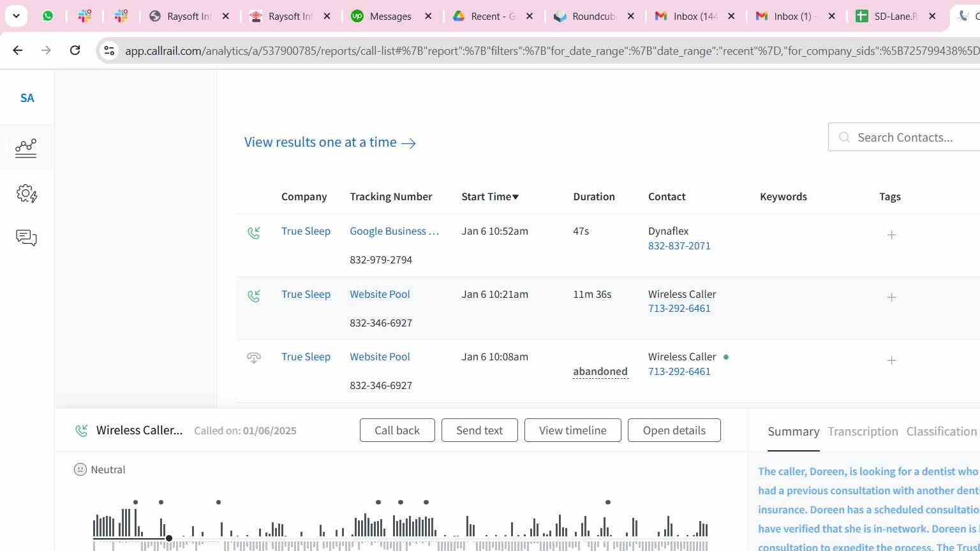Add a tag to the 10:08am abandoned call

point(891,360)
